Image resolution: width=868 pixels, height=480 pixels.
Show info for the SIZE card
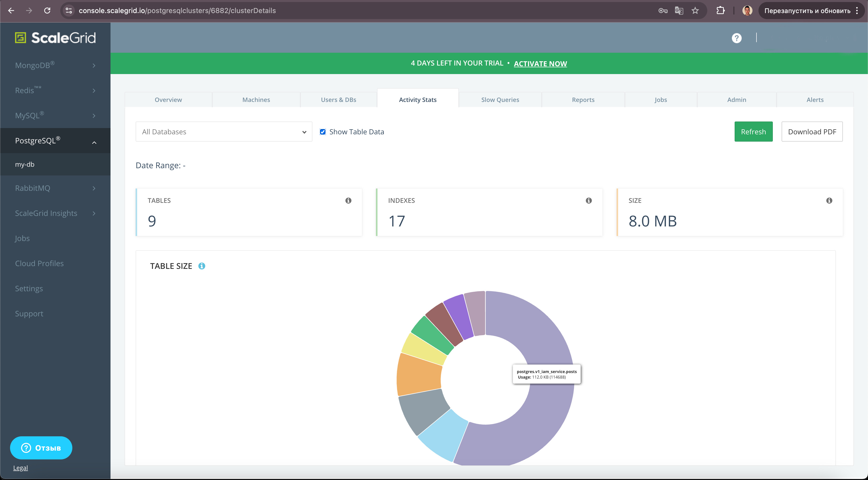[x=829, y=200]
